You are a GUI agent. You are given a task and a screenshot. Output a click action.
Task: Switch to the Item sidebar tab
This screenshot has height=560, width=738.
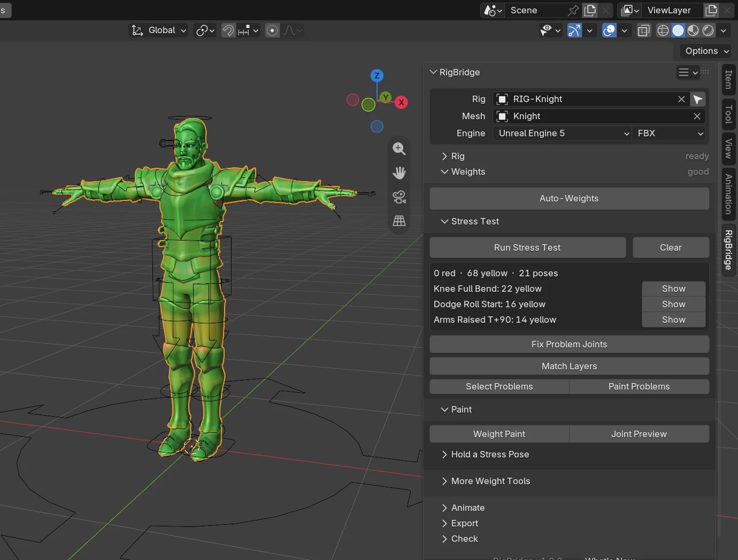(x=728, y=80)
